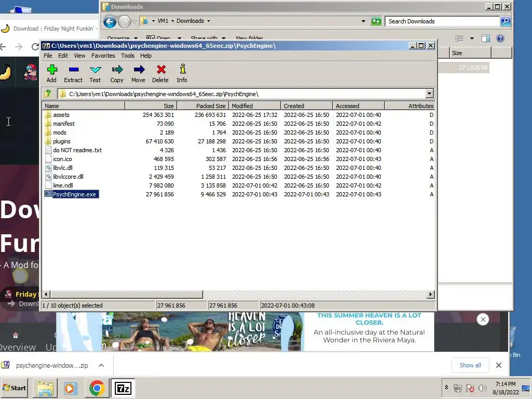Click the 7-Zip address path field
Screen dimensions: 532x399
click(242, 94)
